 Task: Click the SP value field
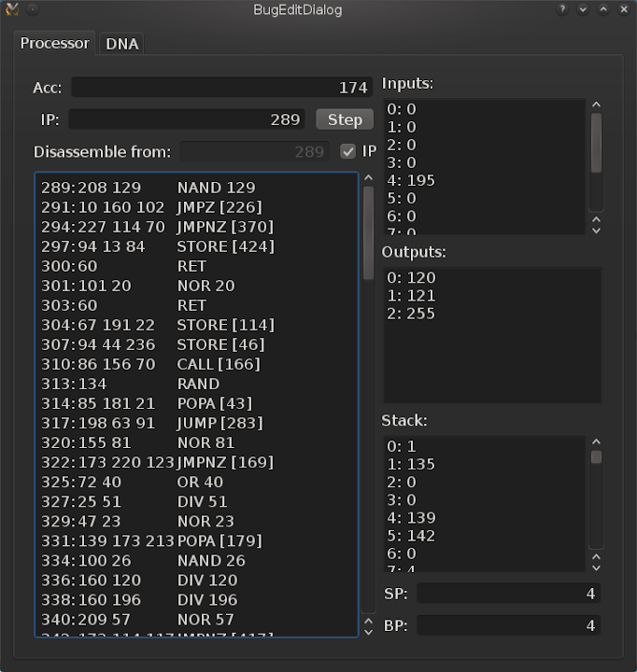click(508, 594)
